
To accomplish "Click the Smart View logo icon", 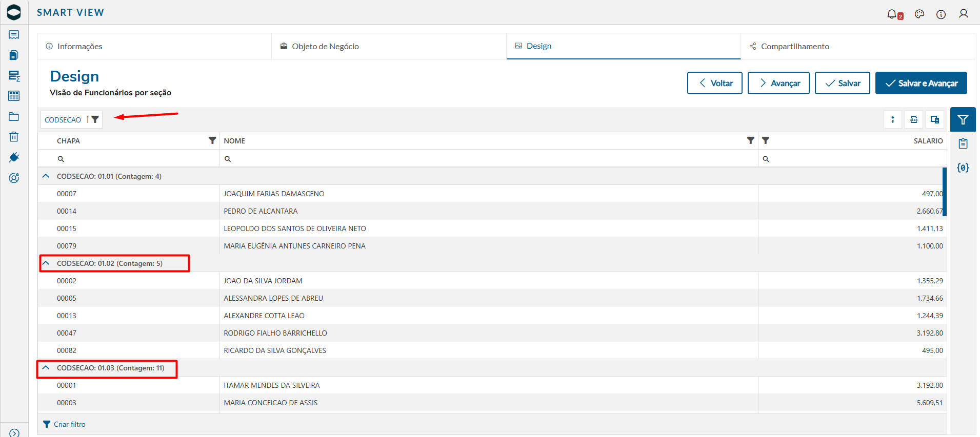I will click(x=14, y=12).
